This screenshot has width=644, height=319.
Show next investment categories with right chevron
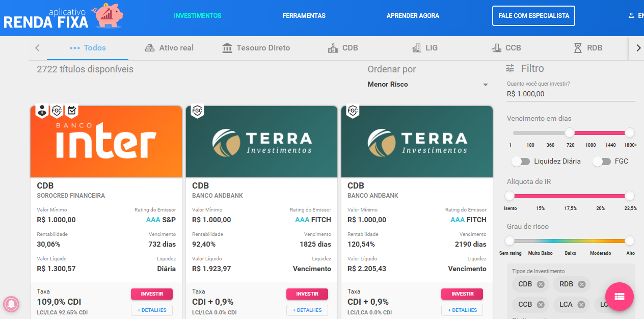coord(638,48)
